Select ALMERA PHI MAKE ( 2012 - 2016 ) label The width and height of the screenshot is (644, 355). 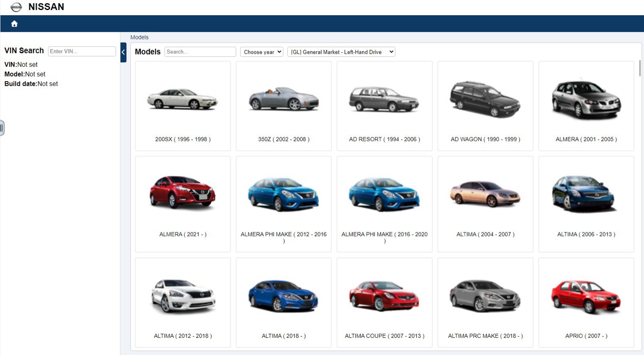point(284,237)
